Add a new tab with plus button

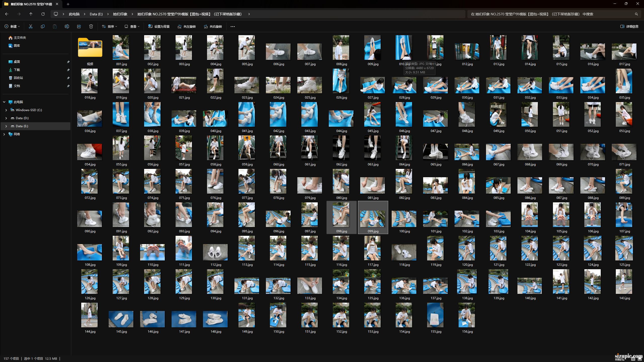pos(68,4)
